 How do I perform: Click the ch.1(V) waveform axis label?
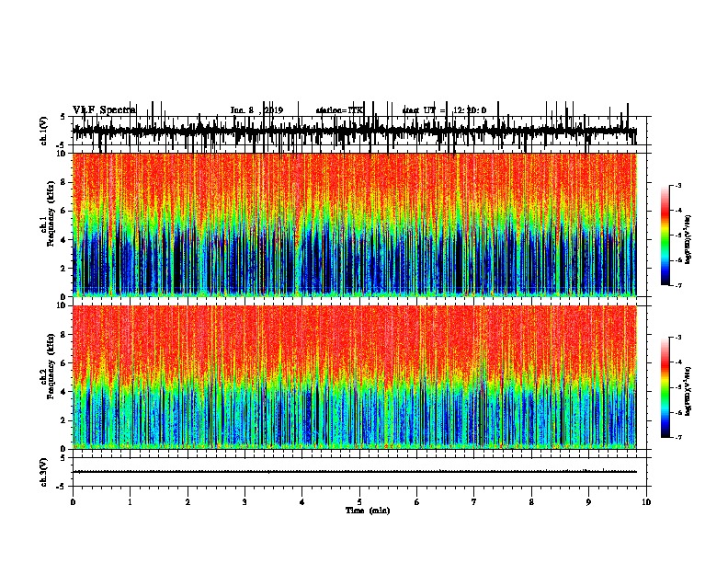click(x=44, y=131)
